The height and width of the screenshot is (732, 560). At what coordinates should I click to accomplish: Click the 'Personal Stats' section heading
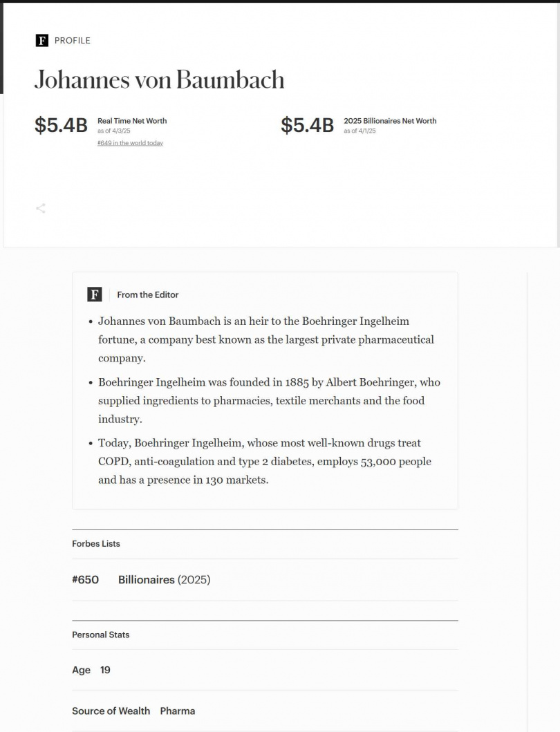pyautogui.click(x=100, y=635)
